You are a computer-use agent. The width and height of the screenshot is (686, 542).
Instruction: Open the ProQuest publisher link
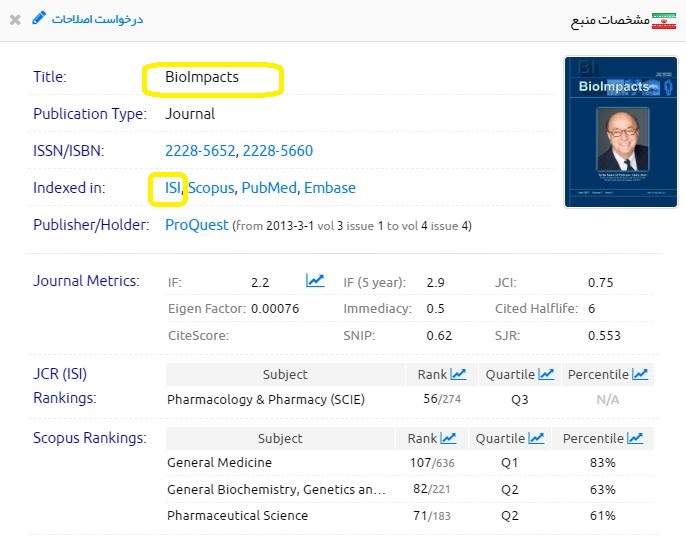196,225
